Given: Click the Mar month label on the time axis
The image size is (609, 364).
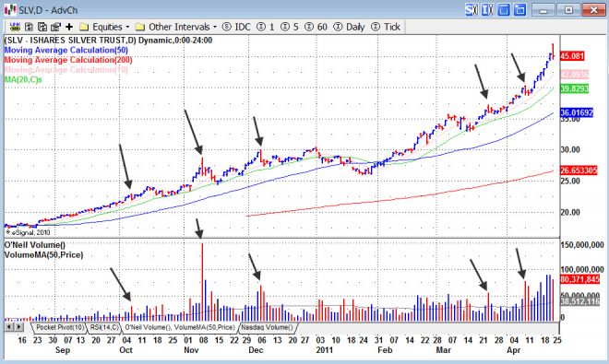Looking at the screenshot, I should [x=444, y=350].
